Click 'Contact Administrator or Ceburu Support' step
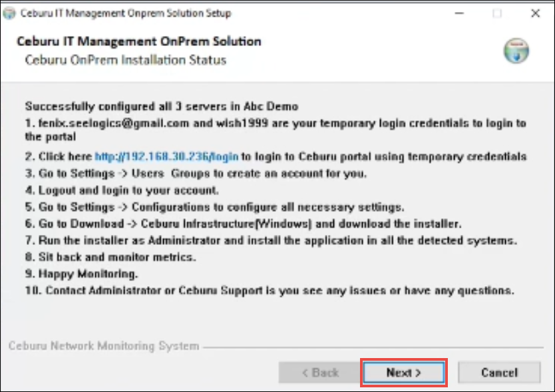The height and width of the screenshot is (392, 555). (x=270, y=290)
